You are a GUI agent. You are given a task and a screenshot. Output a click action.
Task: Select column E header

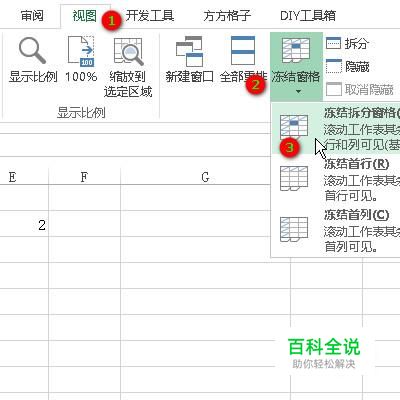coord(24,177)
